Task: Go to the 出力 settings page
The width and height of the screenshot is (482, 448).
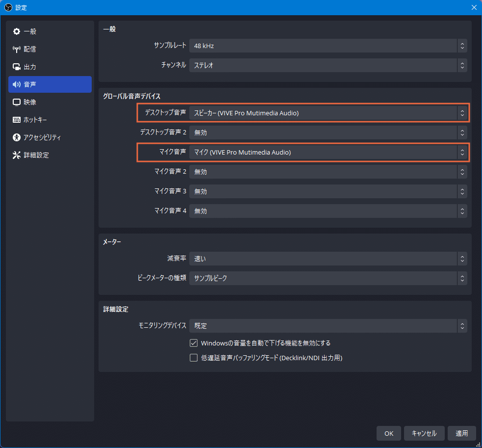Action: point(50,67)
